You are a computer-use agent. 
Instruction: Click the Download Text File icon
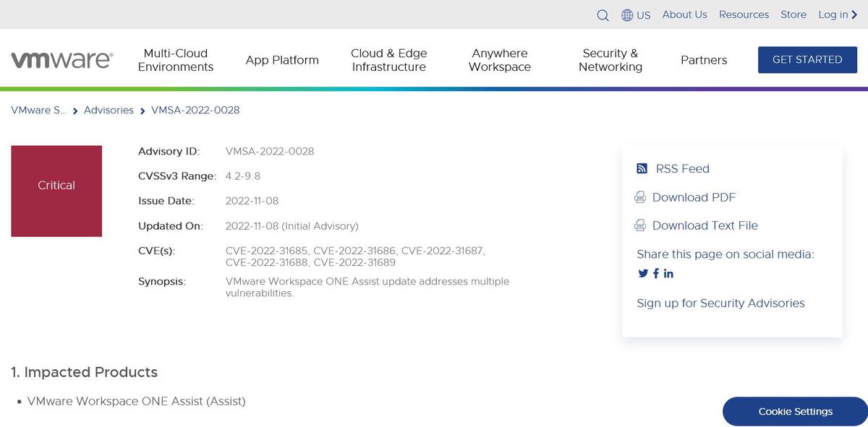point(640,225)
